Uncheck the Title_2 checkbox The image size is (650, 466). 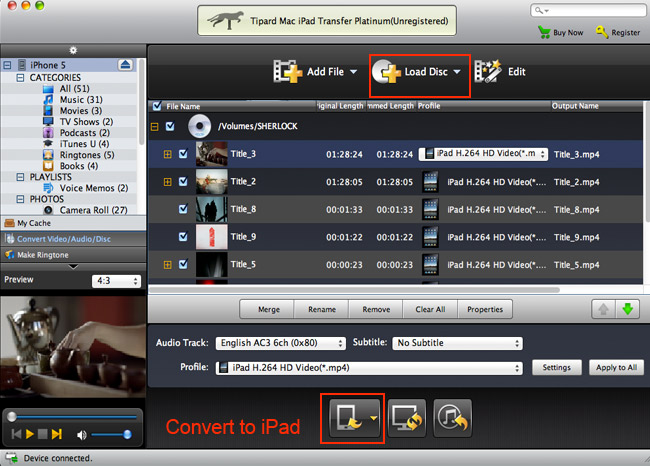(183, 181)
